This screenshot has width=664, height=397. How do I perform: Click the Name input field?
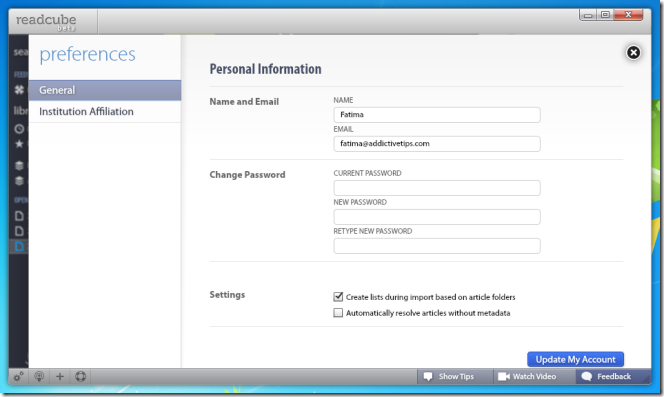(437, 115)
